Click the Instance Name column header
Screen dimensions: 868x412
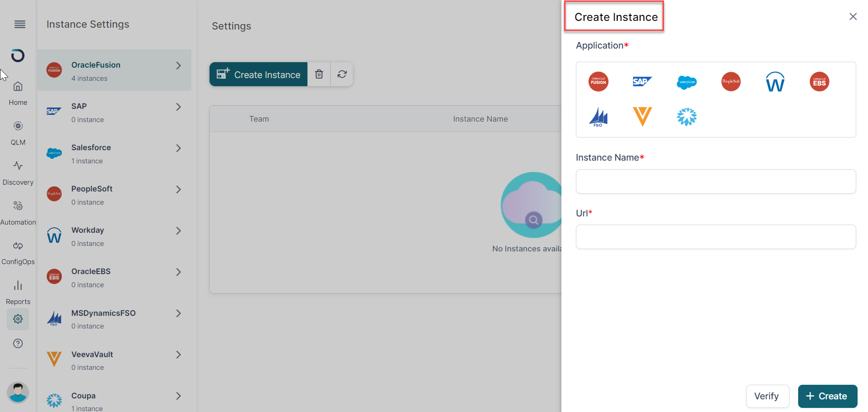[x=480, y=119]
